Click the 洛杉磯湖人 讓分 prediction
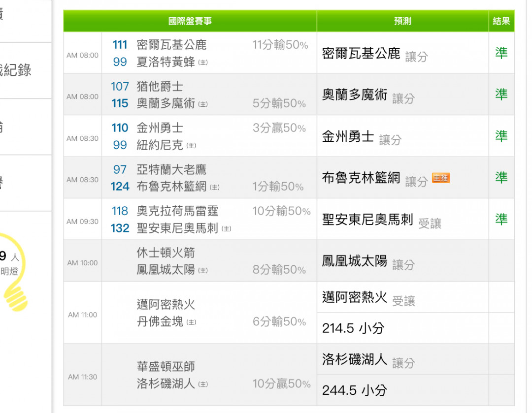Screen dimensions: 532x413 click(368, 360)
